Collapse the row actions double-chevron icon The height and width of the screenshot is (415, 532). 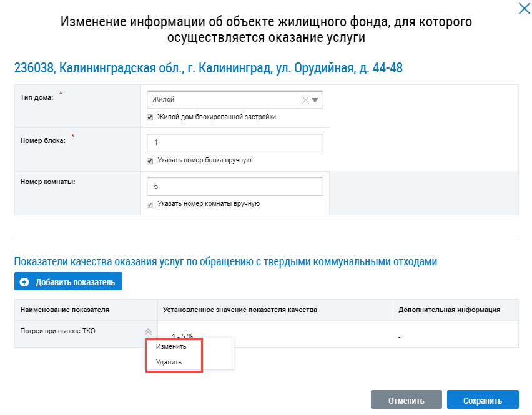tap(148, 332)
